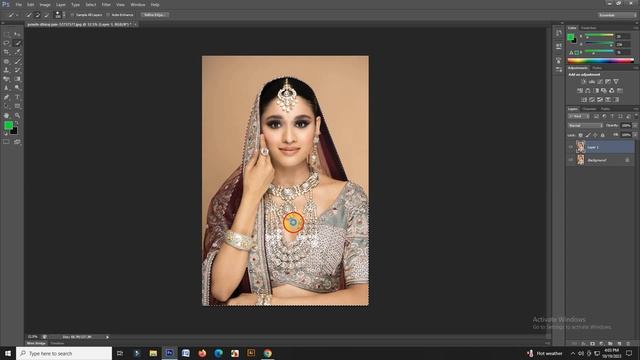
Task: Click the red R color slider
Action: (x=599, y=36)
